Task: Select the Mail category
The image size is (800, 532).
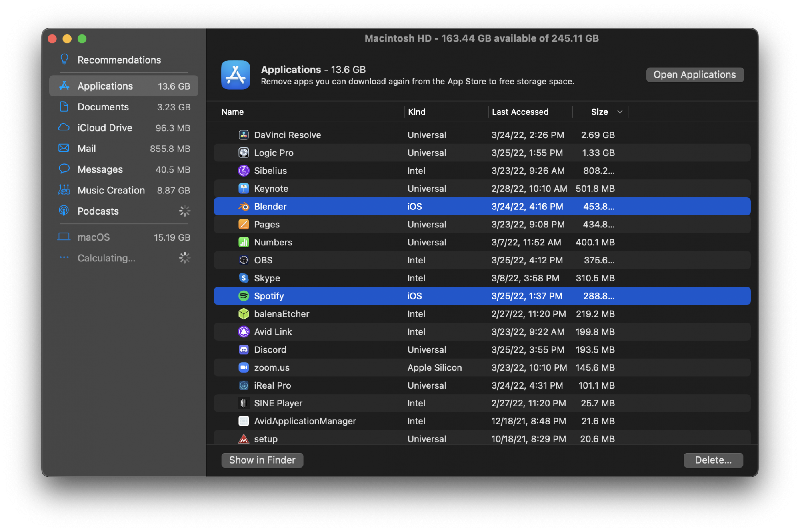Action: click(124, 148)
